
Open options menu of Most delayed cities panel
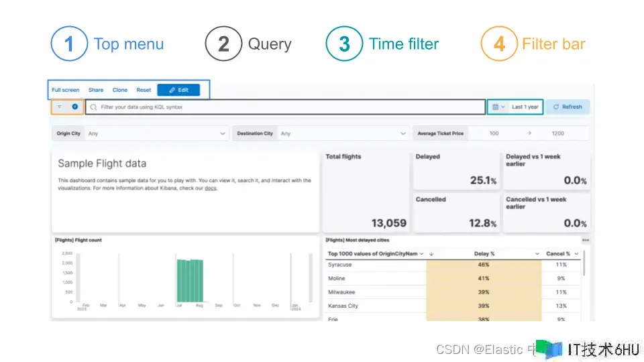[x=585, y=240]
